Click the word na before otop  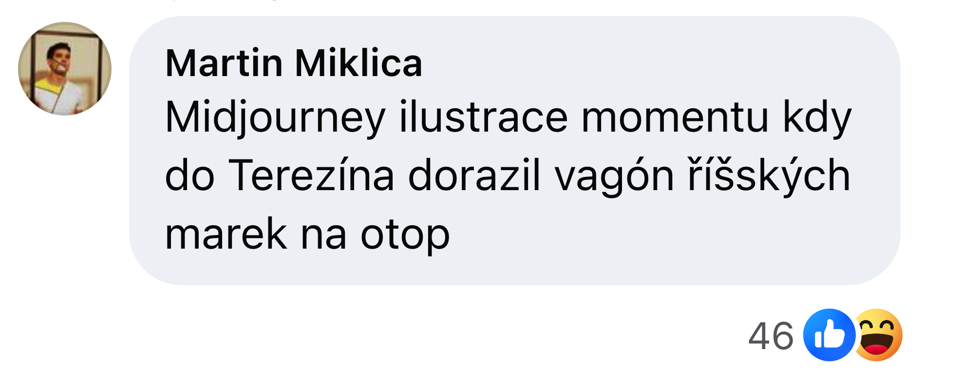click(323, 236)
